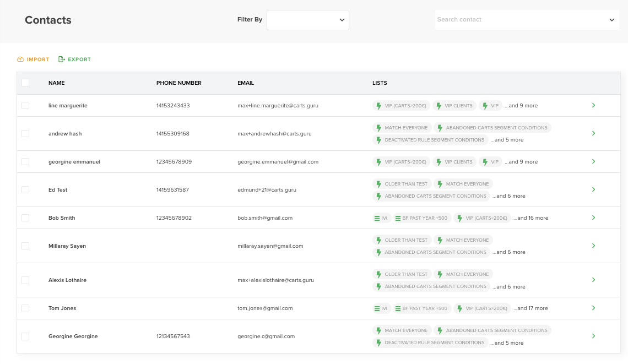Click the EXPORT button label
This screenshot has width=628, height=364.
coord(79,59)
